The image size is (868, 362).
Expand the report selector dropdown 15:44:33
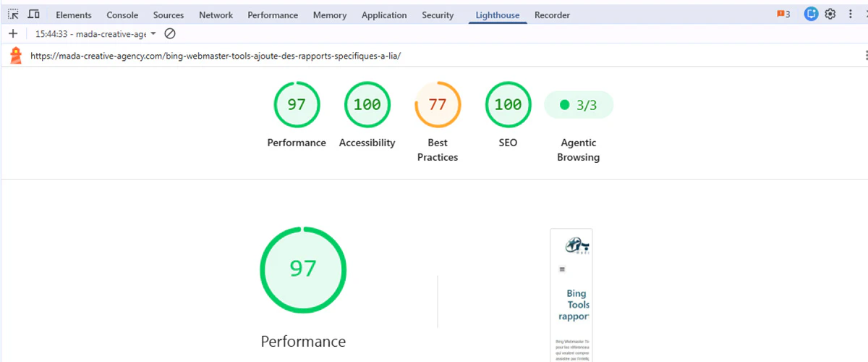pyautogui.click(x=95, y=34)
